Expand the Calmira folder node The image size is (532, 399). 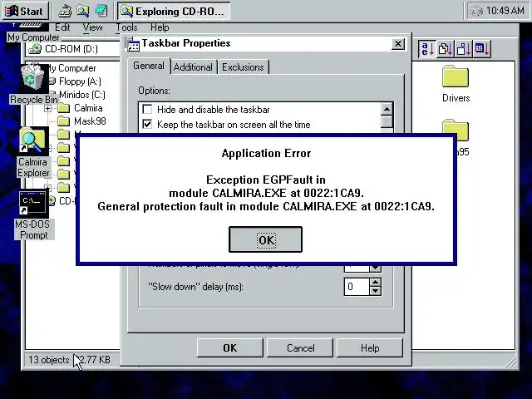pos(47,109)
